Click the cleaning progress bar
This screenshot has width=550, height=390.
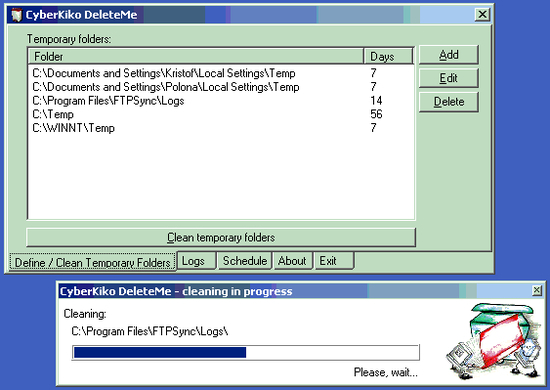point(246,352)
